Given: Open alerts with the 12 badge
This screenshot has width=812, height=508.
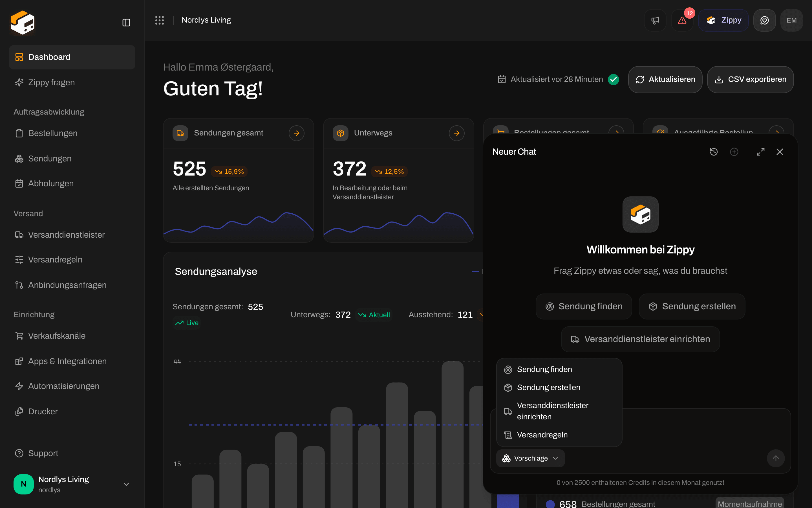Looking at the screenshot, I should pos(682,20).
